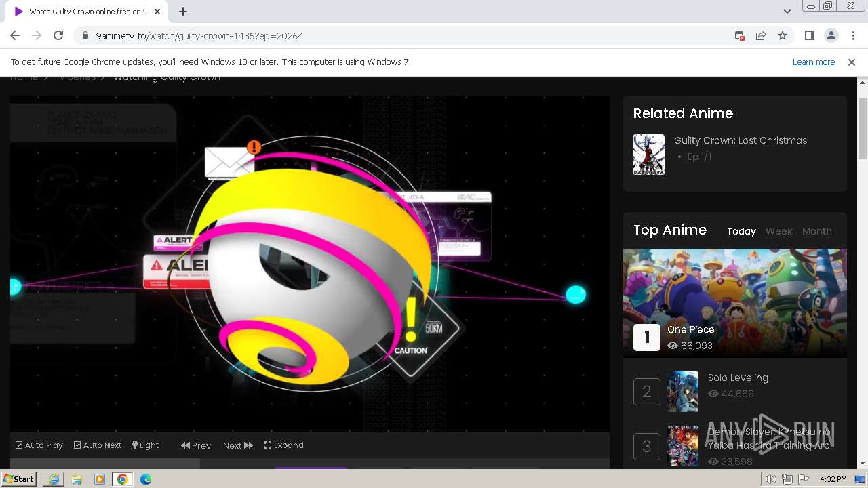Close the Guilty Crown tab
868x488 pixels.
tap(158, 12)
